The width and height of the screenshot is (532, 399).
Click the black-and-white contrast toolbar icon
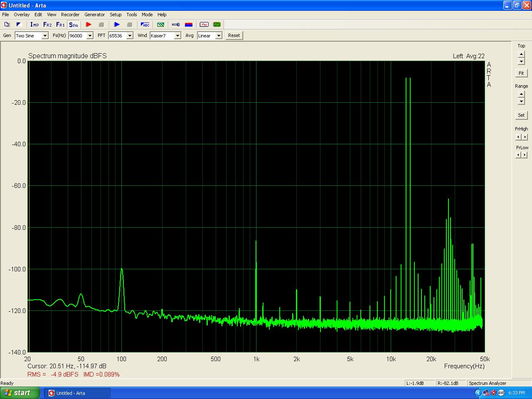click(x=19, y=25)
